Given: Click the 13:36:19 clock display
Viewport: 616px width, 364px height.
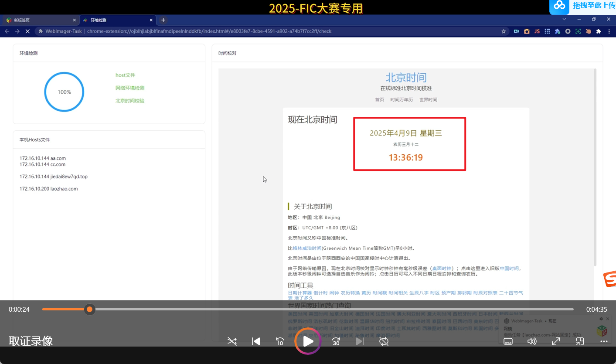Looking at the screenshot, I should coord(406,157).
